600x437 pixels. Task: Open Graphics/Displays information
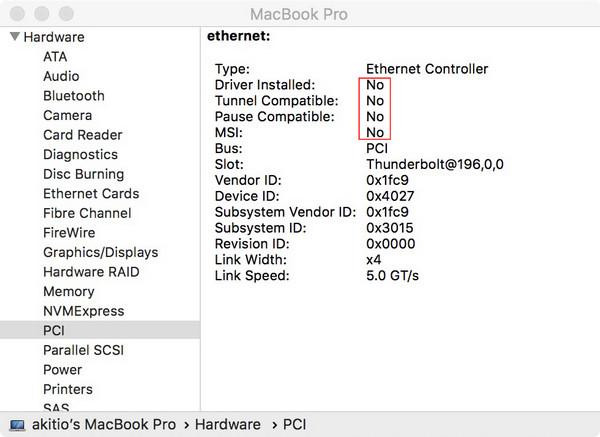(100, 252)
